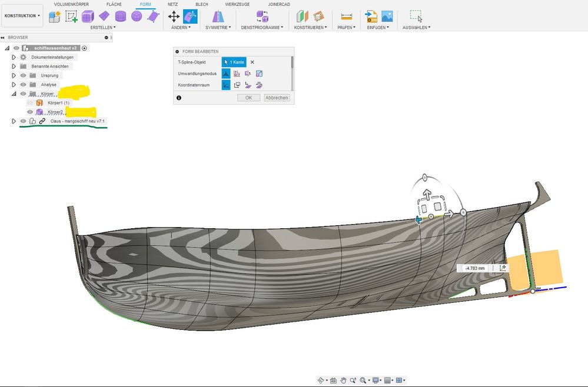
Task: Switch to the Volumenkörper tab
Action: 71,5
